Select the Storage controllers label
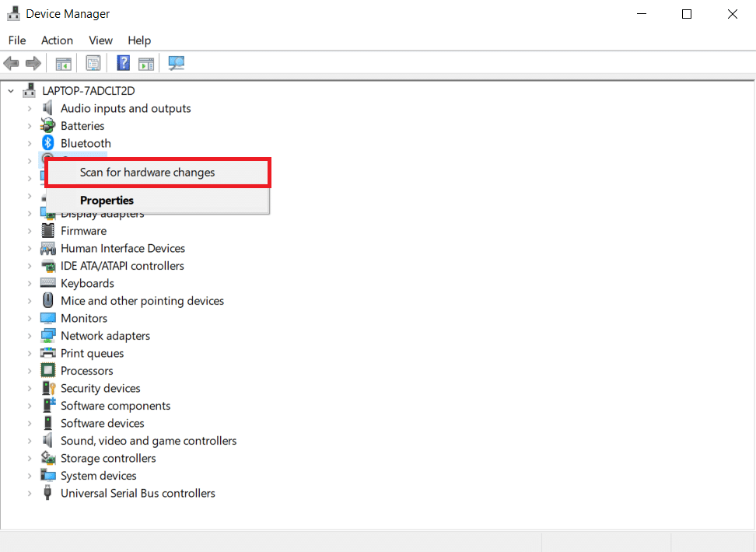 click(x=108, y=458)
